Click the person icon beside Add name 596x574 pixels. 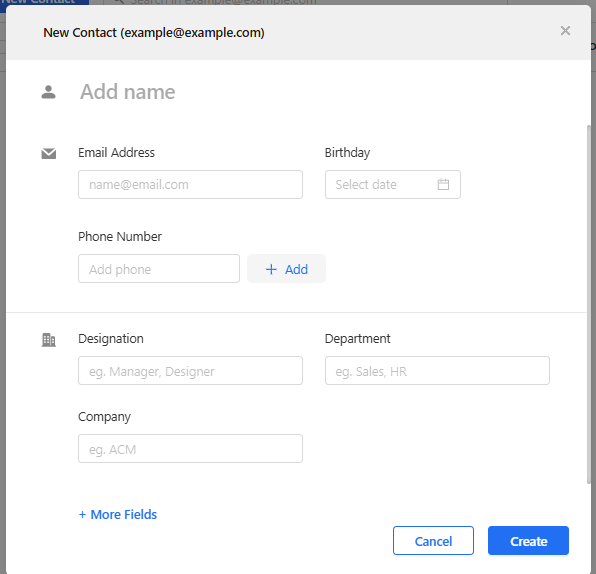coord(48,92)
